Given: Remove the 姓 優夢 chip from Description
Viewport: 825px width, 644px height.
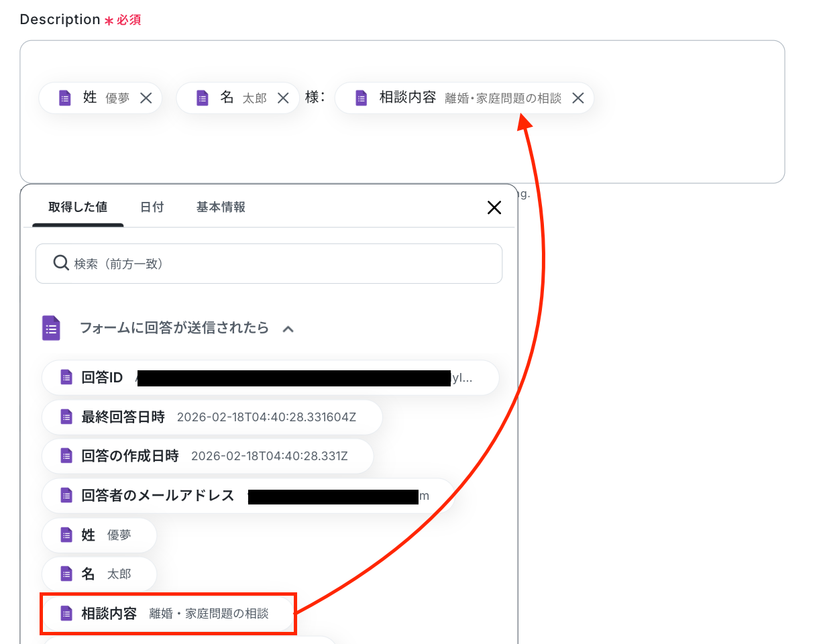Looking at the screenshot, I should (x=146, y=98).
